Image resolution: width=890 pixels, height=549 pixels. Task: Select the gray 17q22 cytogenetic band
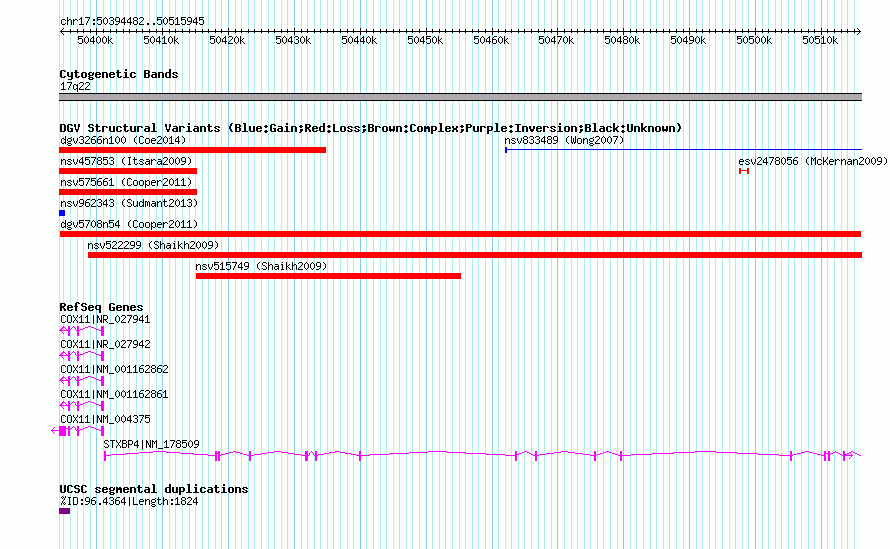coord(460,97)
